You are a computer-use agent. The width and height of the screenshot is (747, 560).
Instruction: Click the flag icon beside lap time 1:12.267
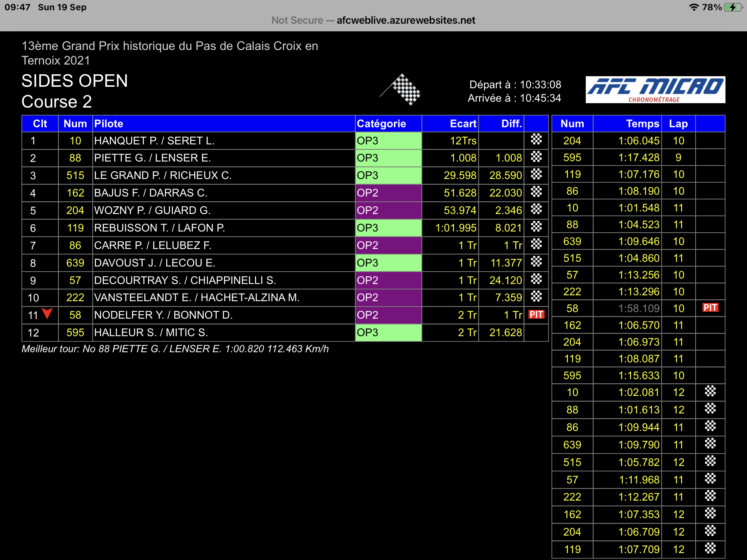coord(710,496)
